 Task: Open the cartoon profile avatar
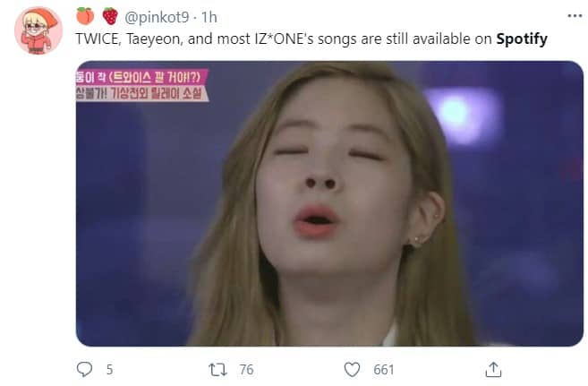pyautogui.click(x=38, y=30)
